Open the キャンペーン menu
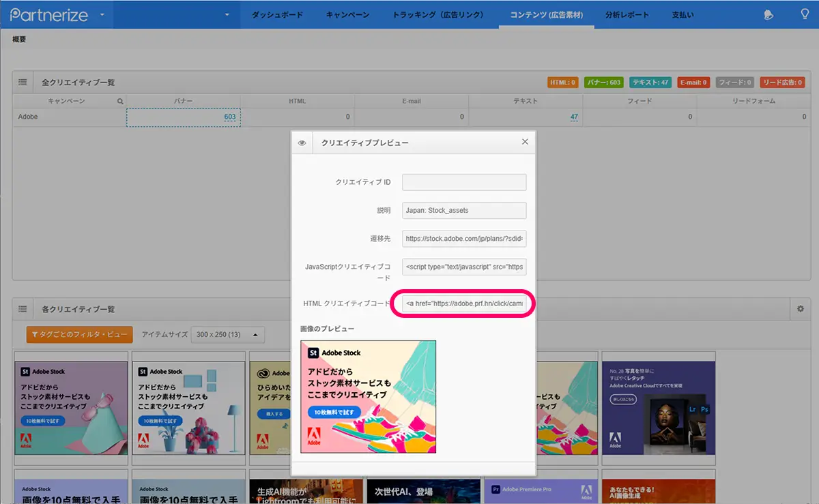Viewport: 819px width, 504px height. [x=347, y=14]
